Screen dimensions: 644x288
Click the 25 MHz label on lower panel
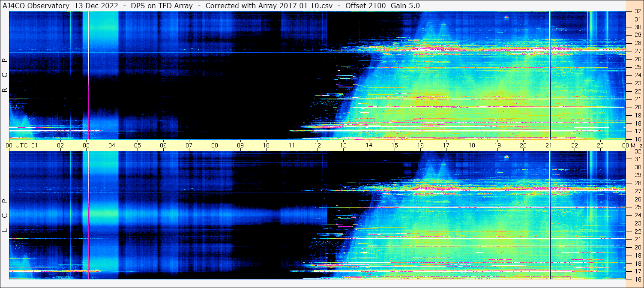[637, 207]
